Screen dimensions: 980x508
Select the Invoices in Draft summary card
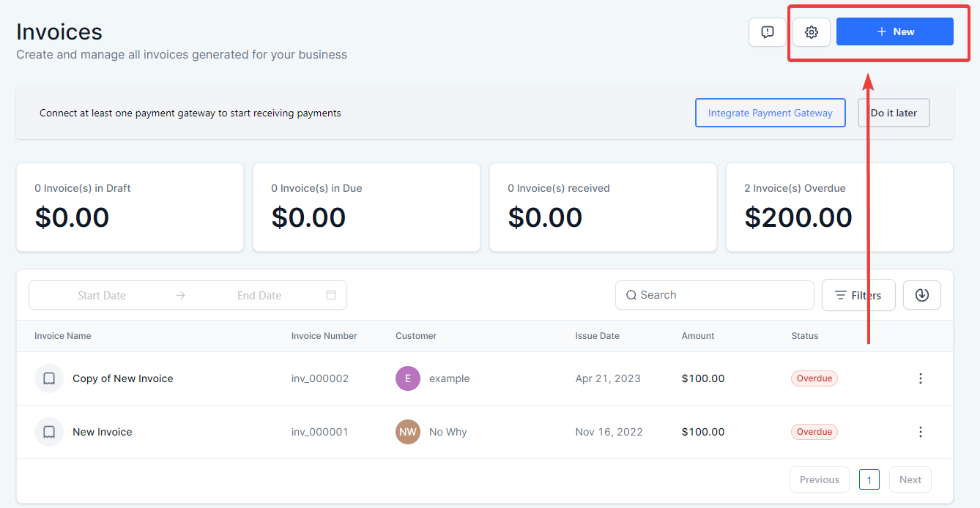click(130, 207)
